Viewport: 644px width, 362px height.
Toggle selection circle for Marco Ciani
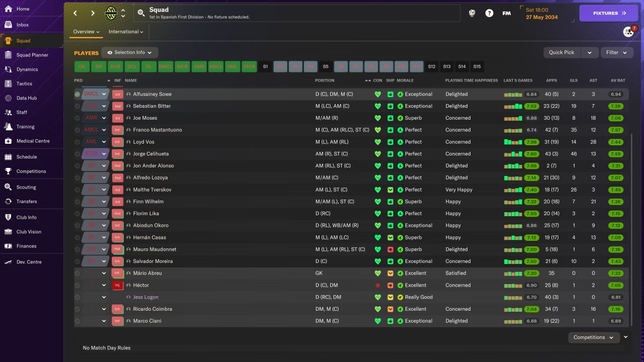[x=77, y=321]
